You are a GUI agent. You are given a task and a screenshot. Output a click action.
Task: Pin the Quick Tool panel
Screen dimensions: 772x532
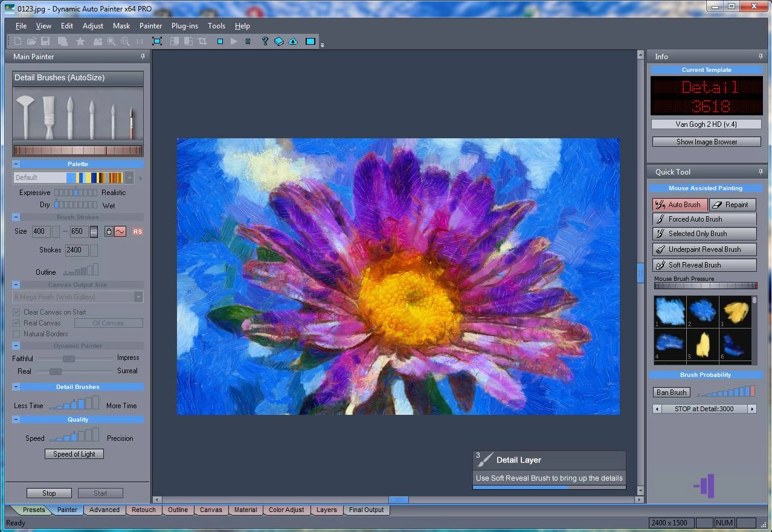point(761,171)
